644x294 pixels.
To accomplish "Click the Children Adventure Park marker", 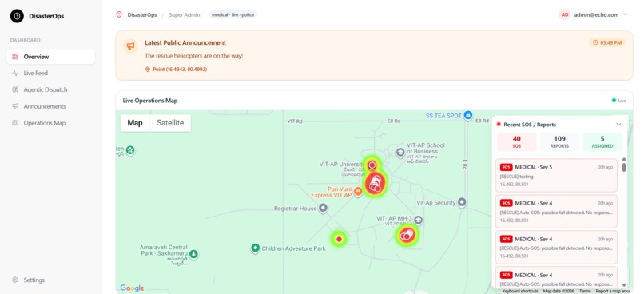I will pyautogui.click(x=256, y=248).
